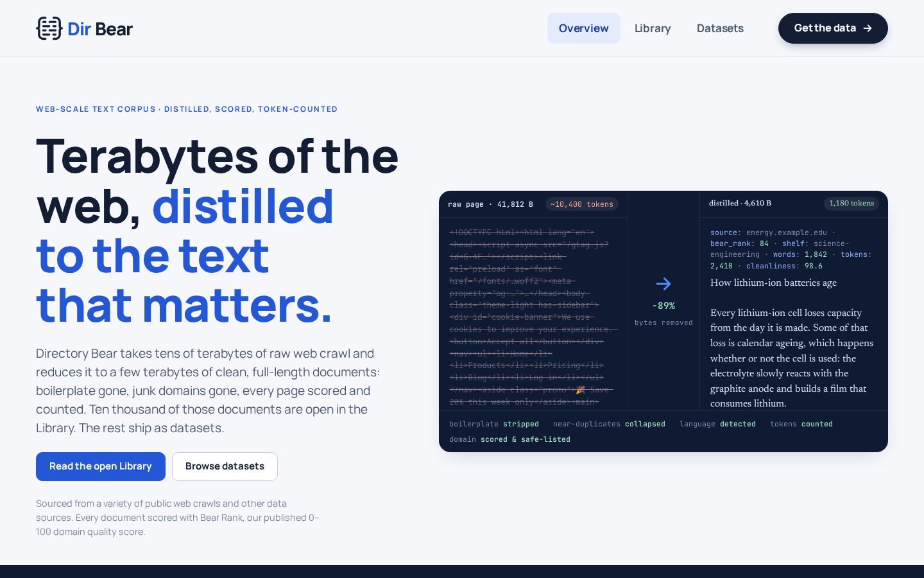The height and width of the screenshot is (578, 924).
Task: Click the 'bear_rank: 84' metadata value
Action: click(x=739, y=243)
